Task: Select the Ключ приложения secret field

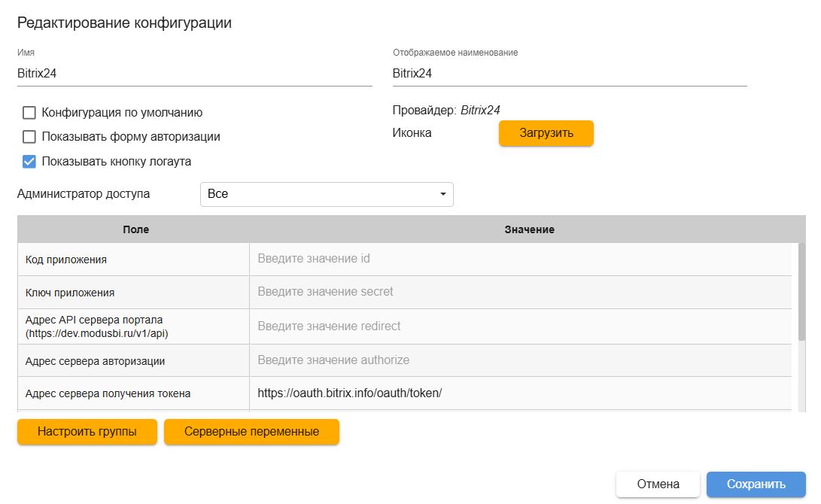Action: point(519,292)
